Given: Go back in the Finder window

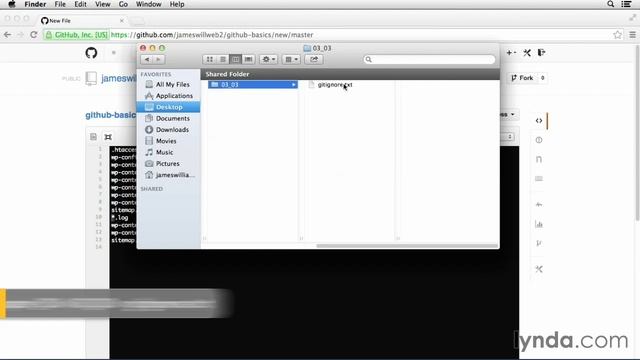Looking at the screenshot, I should tap(147, 60).
